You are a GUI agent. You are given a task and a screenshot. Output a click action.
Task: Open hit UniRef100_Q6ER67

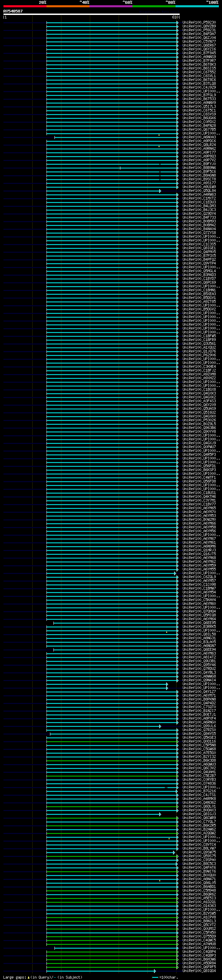tap(199, 45)
